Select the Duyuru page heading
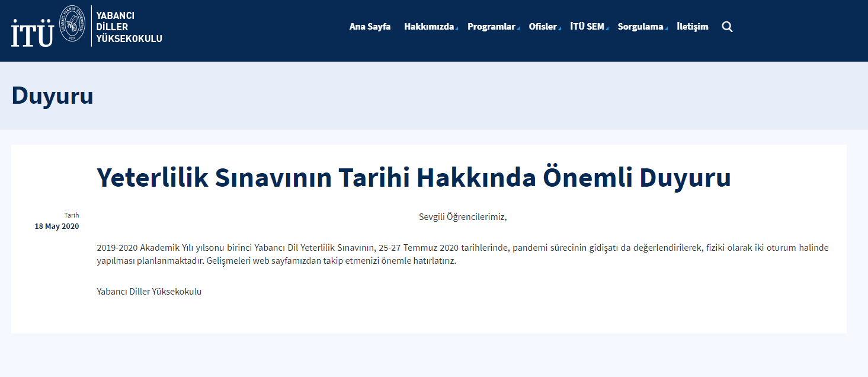This screenshot has height=377, width=868. (53, 96)
